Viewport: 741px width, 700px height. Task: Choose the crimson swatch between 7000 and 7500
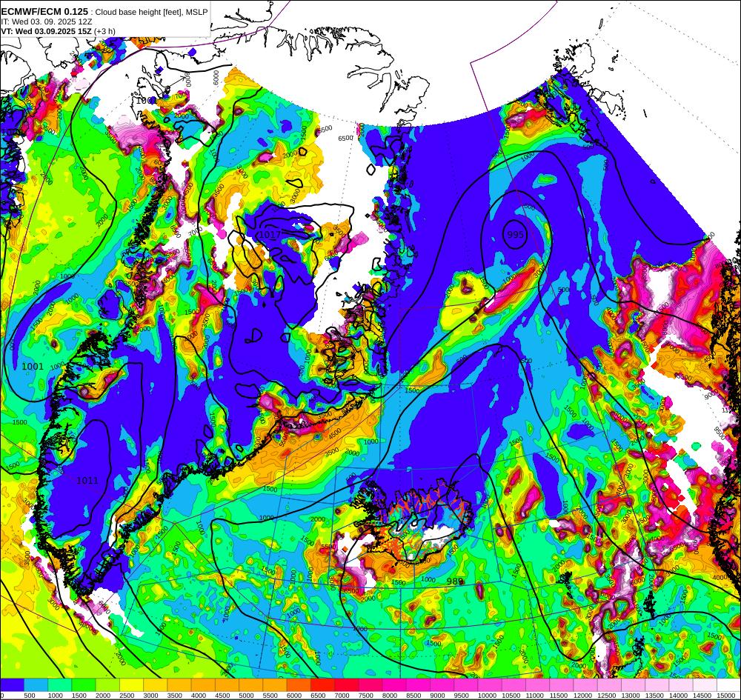pos(346,685)
